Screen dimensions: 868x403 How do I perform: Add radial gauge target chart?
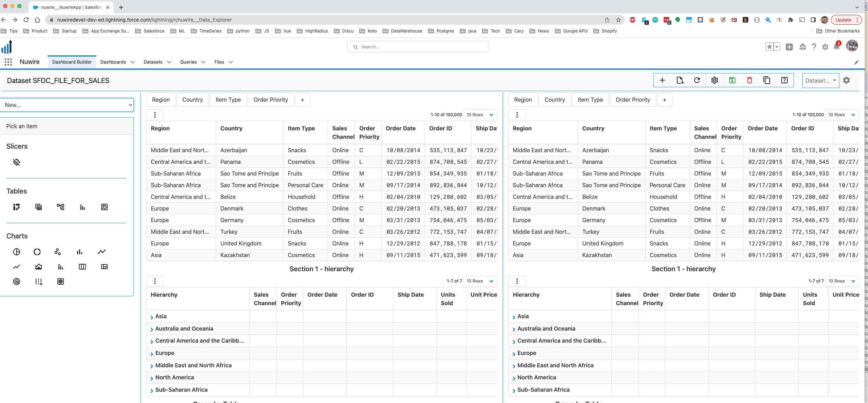click(17, 281)
